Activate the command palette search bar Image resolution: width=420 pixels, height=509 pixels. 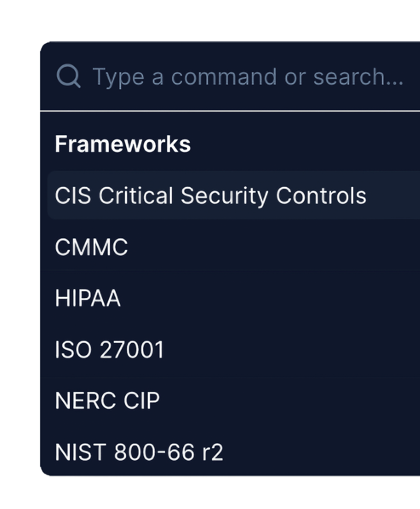pos(229,76)
